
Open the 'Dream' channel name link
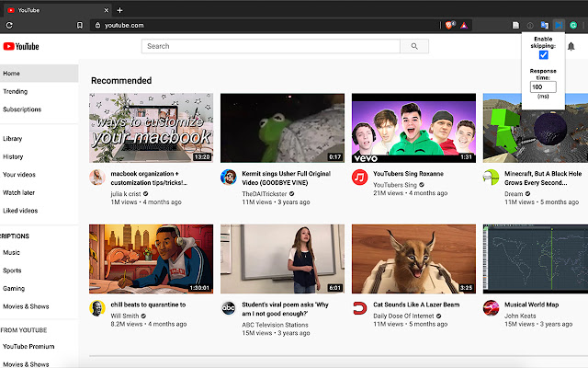(514, 194)
